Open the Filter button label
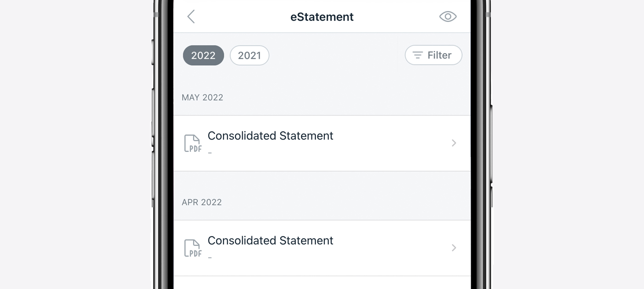644x289 pixels. tap(439, 55)
